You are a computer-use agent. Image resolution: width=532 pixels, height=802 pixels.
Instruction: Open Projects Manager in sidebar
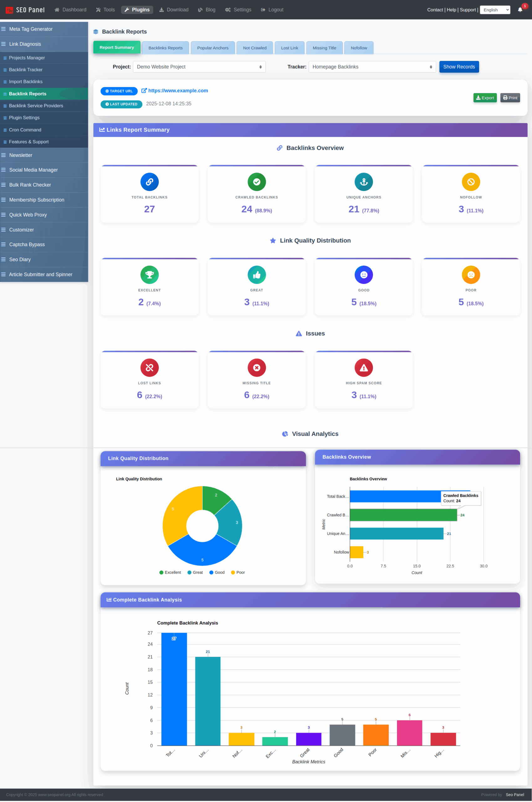[44, 58]
